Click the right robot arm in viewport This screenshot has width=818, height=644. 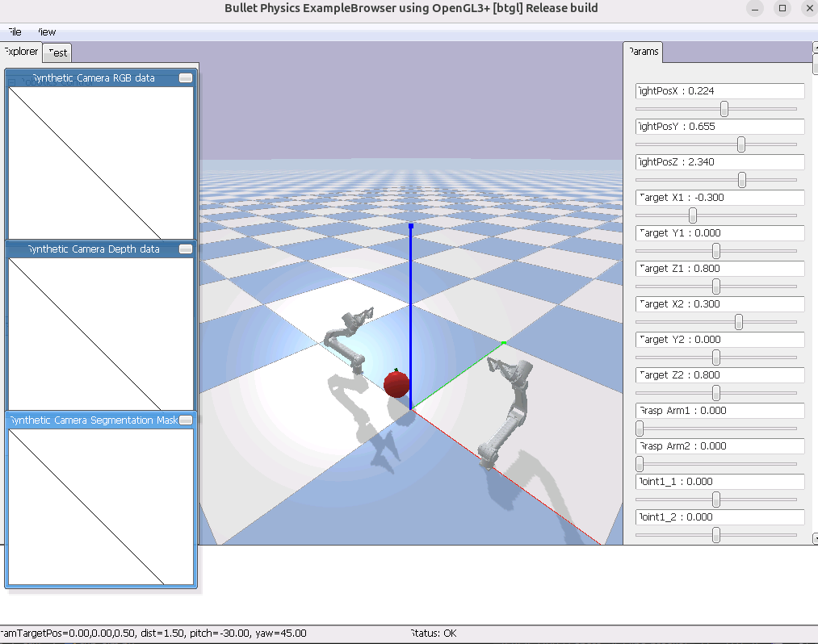click(507, 412)
